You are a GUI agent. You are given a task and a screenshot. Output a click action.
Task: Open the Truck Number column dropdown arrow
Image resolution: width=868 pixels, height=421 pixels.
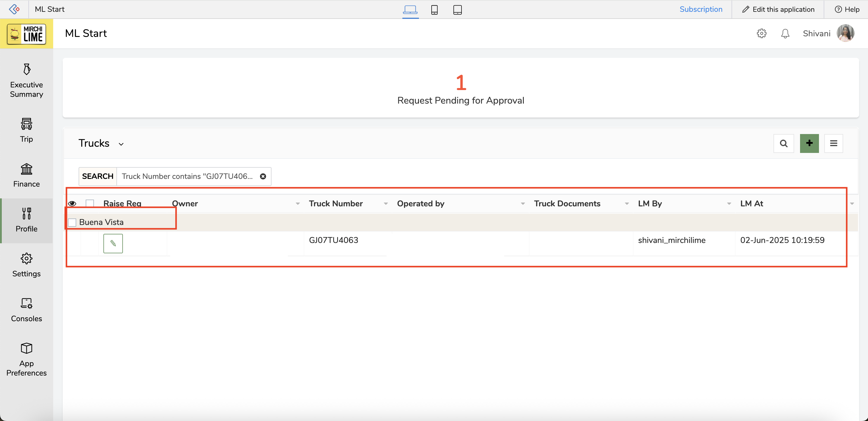point(386,203)
